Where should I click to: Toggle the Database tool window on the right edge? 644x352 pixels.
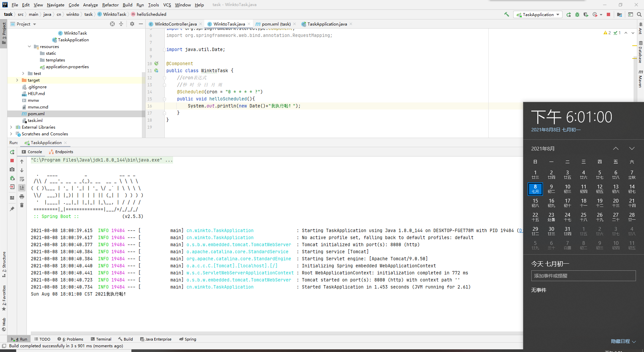640,52
